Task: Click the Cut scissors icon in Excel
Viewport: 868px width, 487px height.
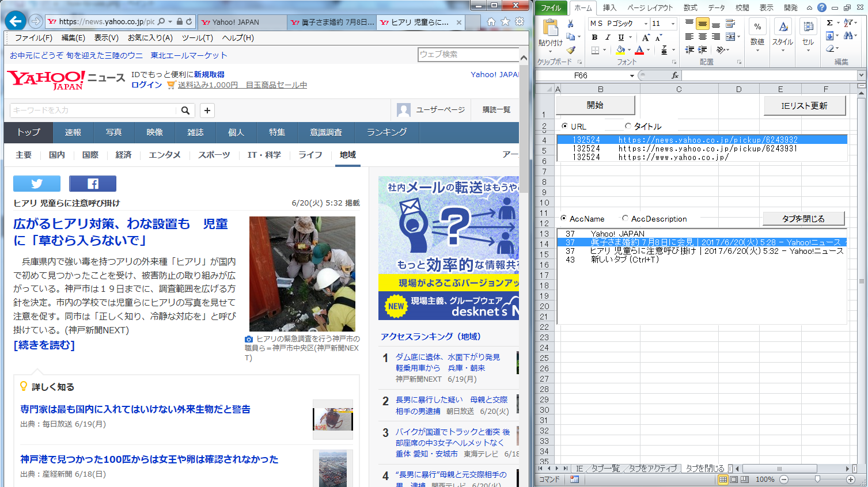Action: point(570,24)
